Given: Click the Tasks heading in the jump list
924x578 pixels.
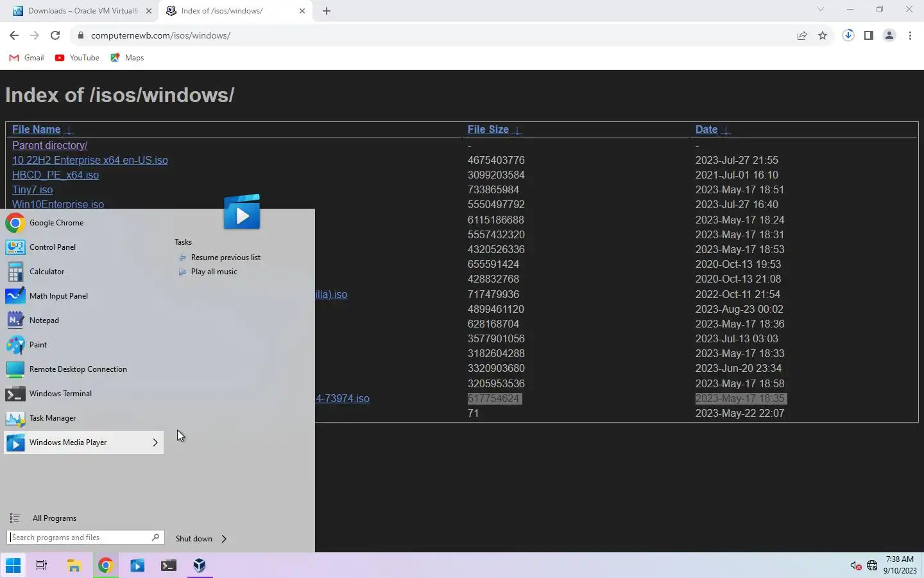Looking at the screenshot, I should [x=183, y=242].
